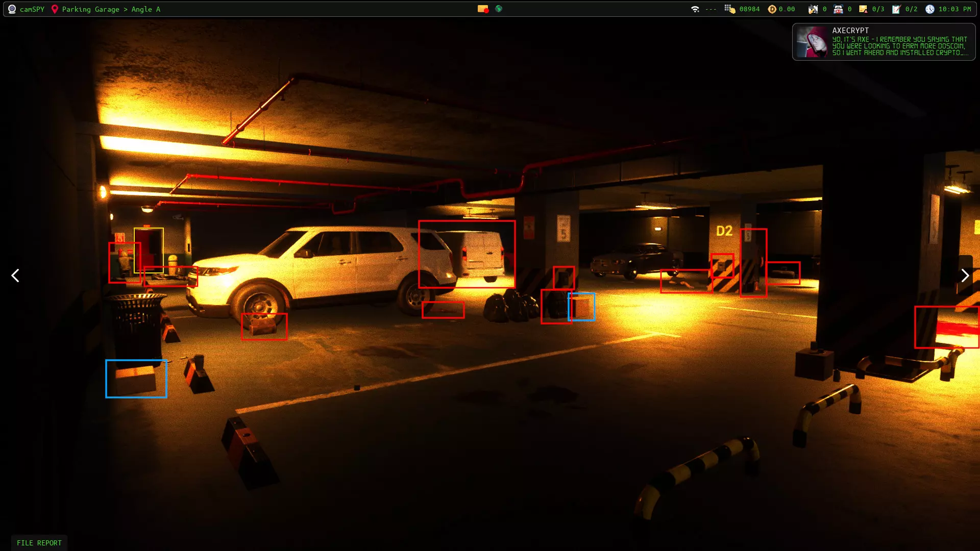Click the Wi-Fi signal icon
980x551 pixels.
tap(695, 9)
